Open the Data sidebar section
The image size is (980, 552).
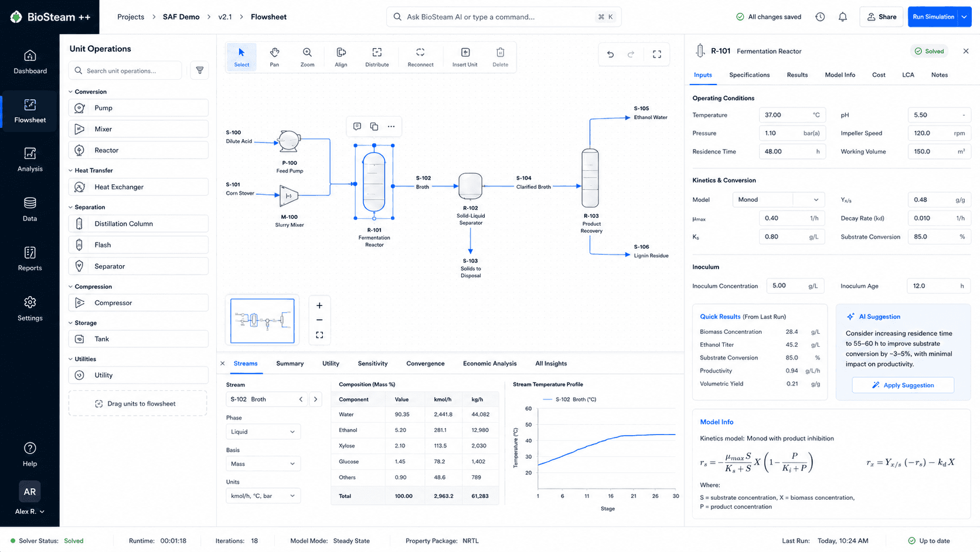pyautogui.click(x=30, y=209)
